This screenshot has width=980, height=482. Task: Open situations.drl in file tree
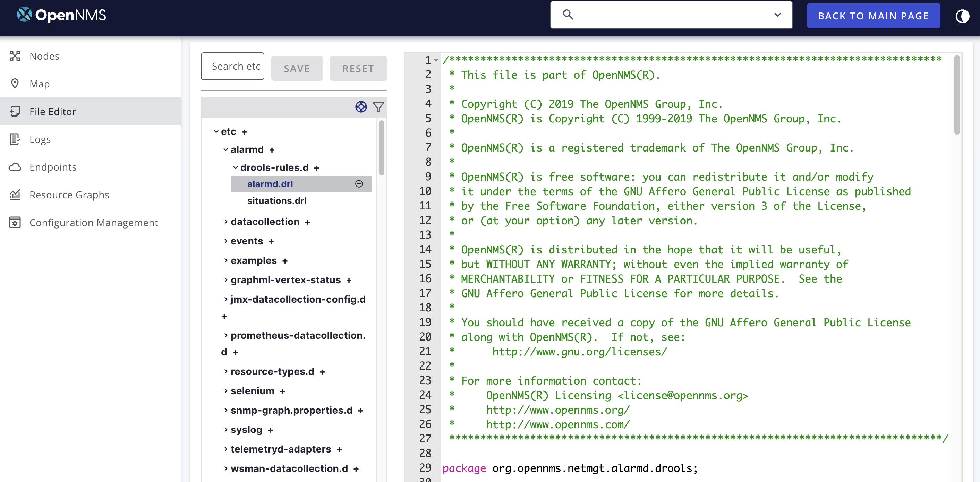276,201
